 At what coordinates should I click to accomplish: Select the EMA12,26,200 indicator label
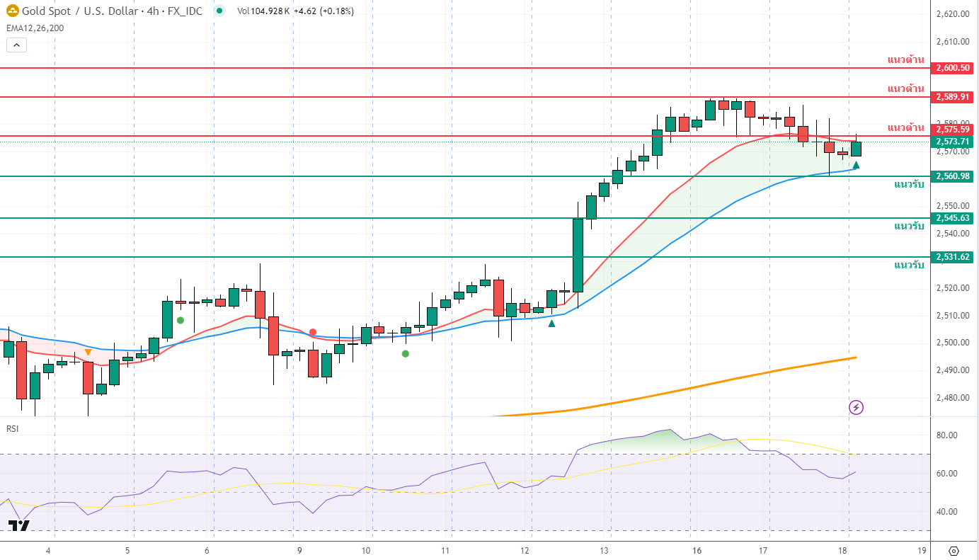pyautogui.click(x=35, y=28)
